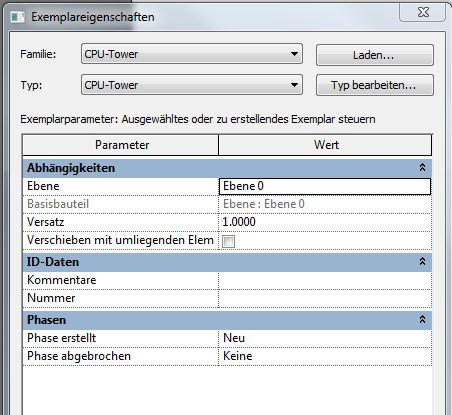Viewport: 452px width, 415px height.
Task: Collapse the ID-Daten section chevron
Action: (x=422, y=261)
